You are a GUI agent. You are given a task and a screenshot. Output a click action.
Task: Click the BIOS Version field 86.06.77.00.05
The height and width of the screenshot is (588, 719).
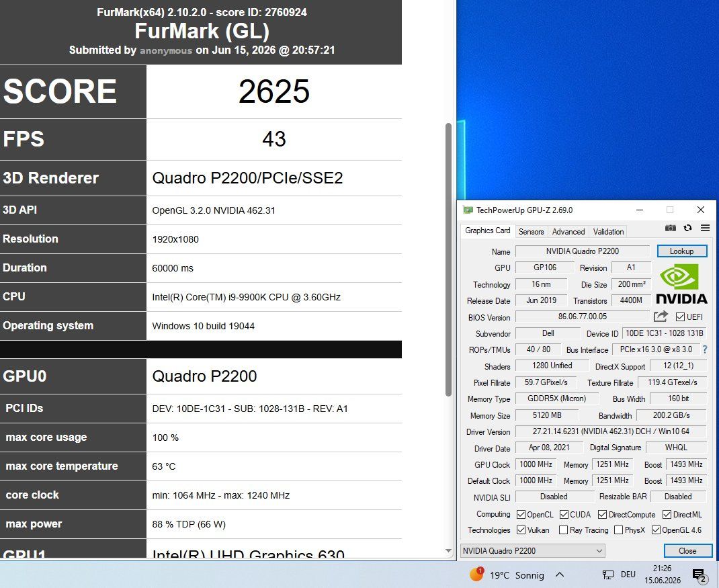pyautogui.click(x=583, y=317)
